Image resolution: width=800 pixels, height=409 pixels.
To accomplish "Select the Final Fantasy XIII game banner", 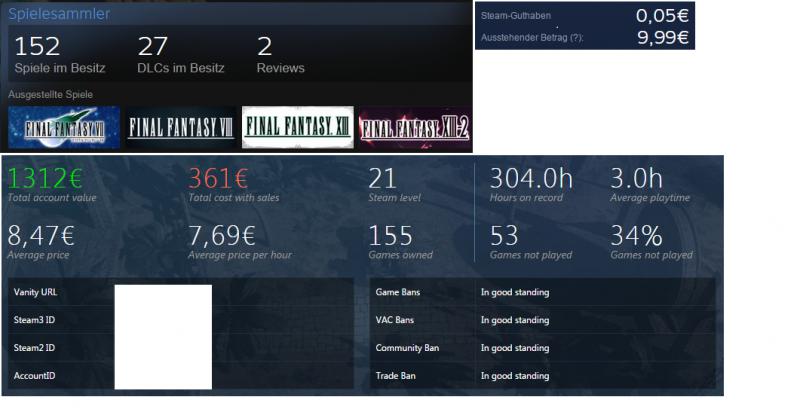I will (297, 127).
